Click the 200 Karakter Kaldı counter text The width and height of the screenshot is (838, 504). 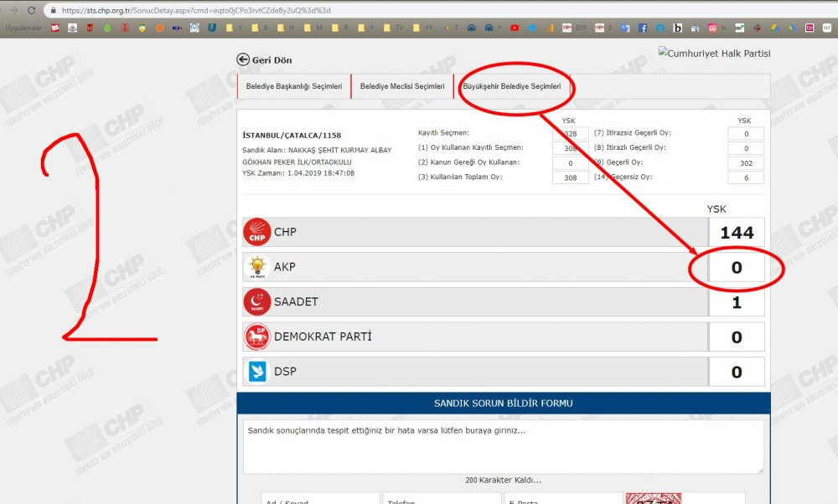point(503,480)
